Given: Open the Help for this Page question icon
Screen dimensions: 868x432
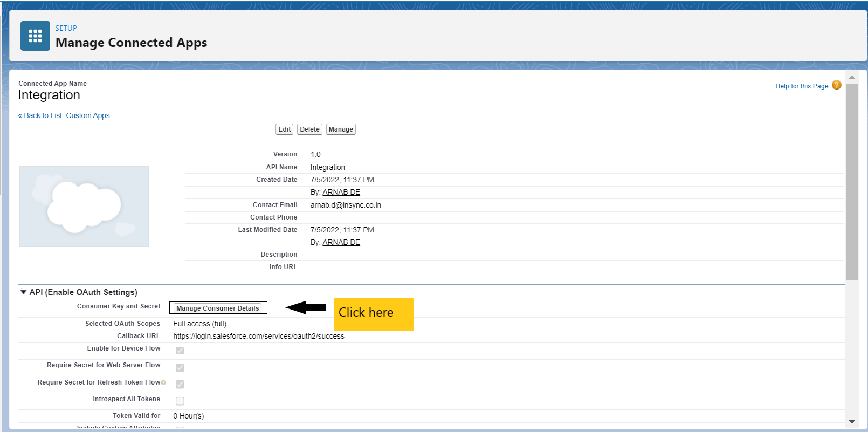Looking at the screenshot, I should pos(836,85).
